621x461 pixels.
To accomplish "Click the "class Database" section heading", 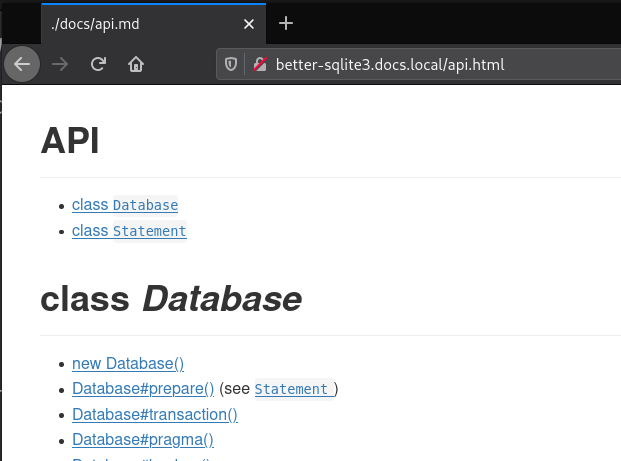I will pos(171,298).
